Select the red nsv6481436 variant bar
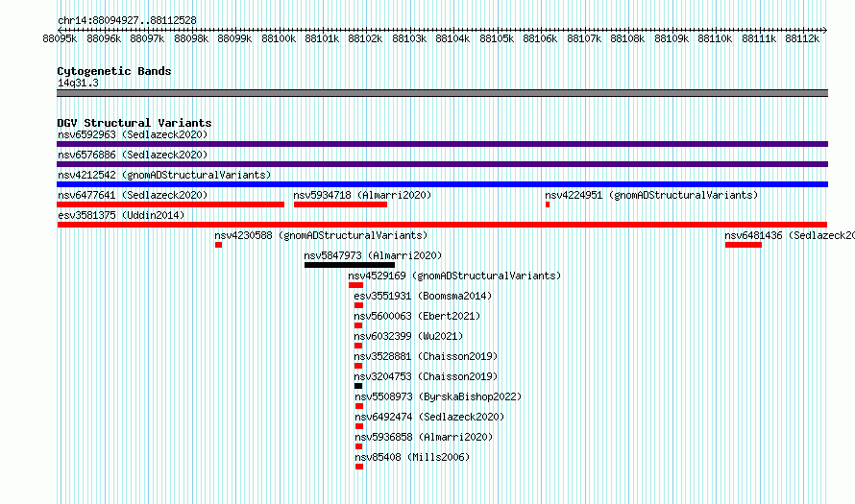Image resolution: width=855 pixels, height=504 pixels. 744,245
